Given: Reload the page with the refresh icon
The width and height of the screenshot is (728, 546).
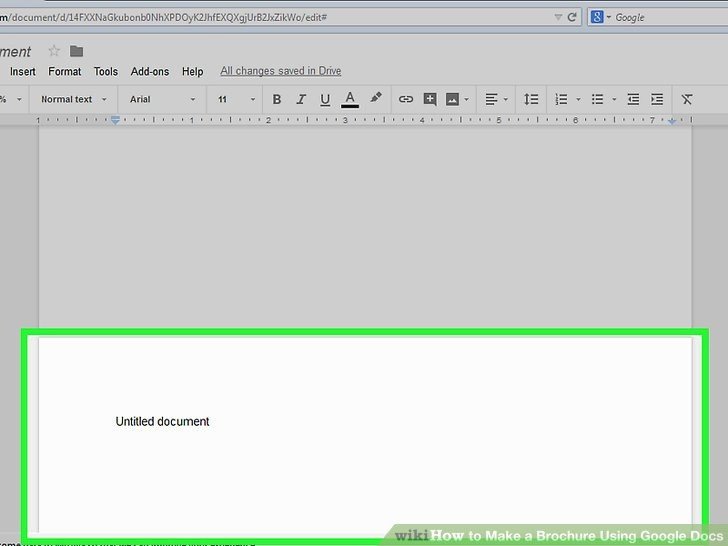Looking at the screenshot, I should pos(572,17).
